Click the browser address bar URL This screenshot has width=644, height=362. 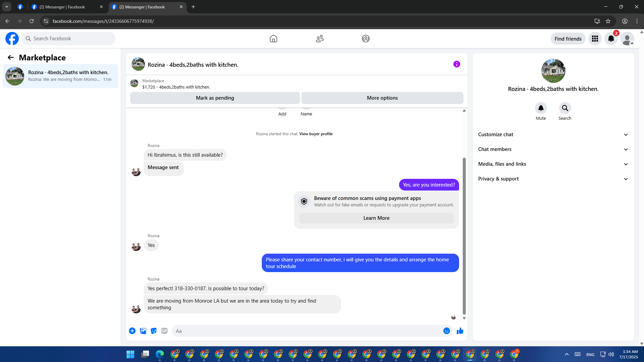103,21
